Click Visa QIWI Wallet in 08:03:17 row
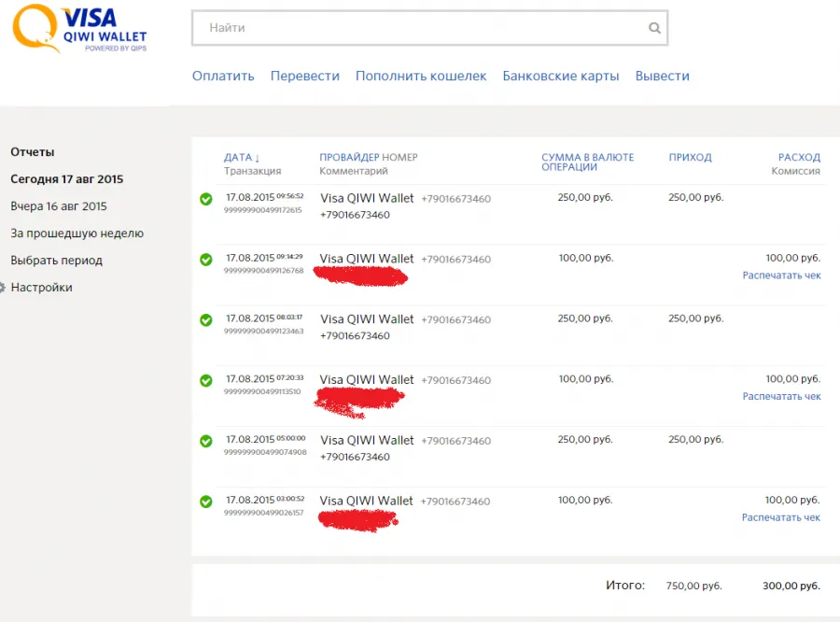Screen dimensions: 840x622 click(x=367, y=319)
